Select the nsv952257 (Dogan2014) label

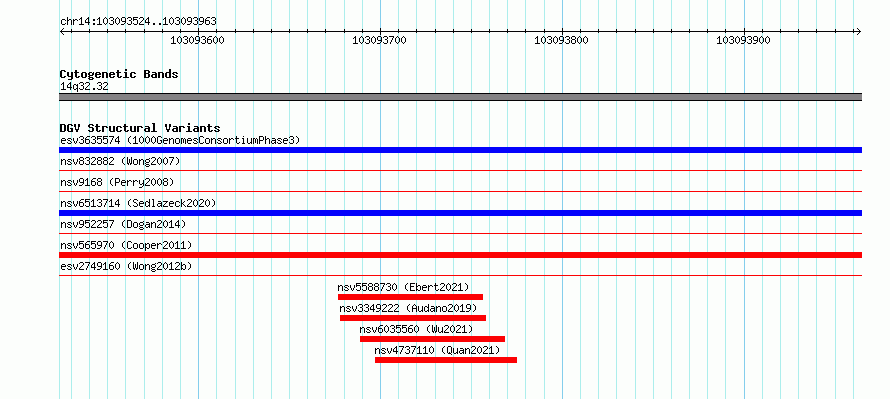123,224
